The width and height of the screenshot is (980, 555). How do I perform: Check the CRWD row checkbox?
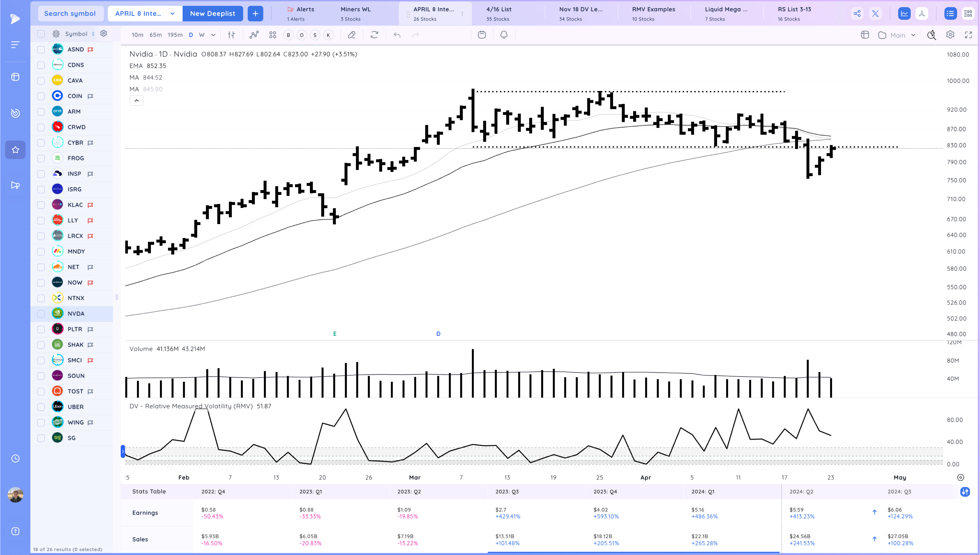[x=41, y=127]
